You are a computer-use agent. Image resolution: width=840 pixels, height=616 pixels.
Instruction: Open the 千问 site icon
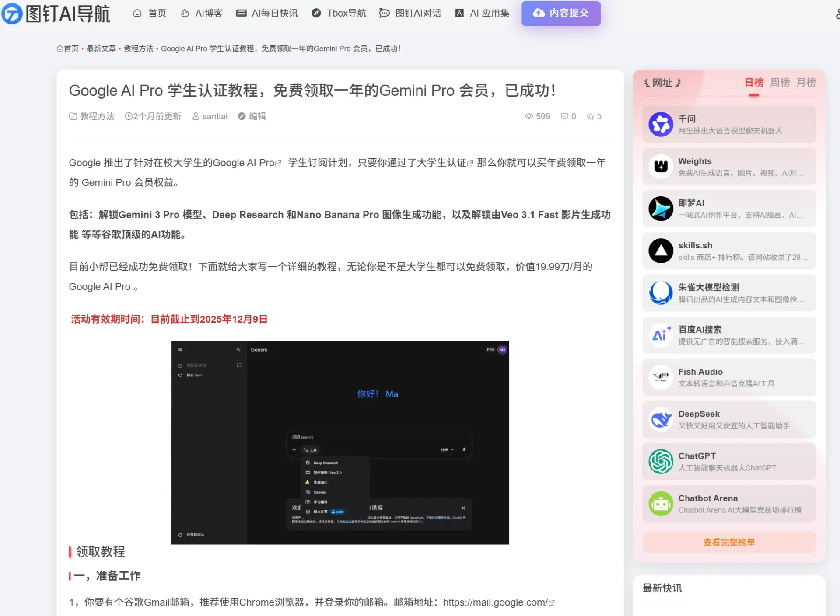click(661, 124)
